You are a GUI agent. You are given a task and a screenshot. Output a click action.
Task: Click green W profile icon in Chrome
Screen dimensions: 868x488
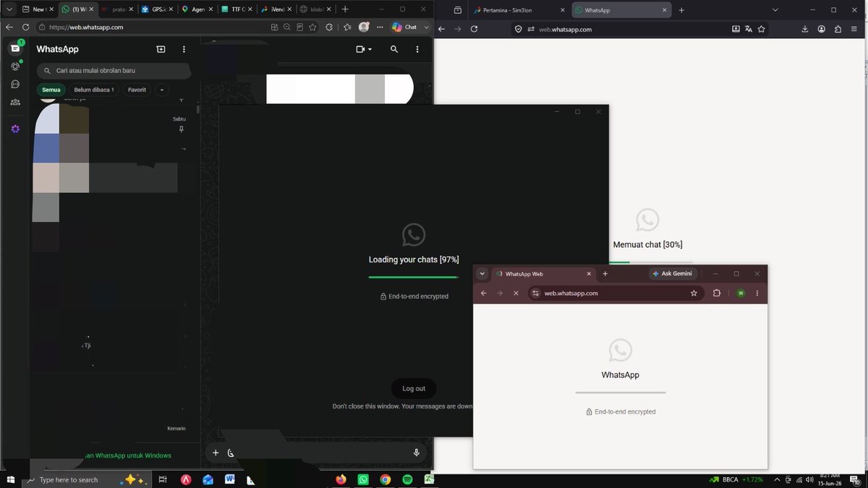click(x=741, y=293)
